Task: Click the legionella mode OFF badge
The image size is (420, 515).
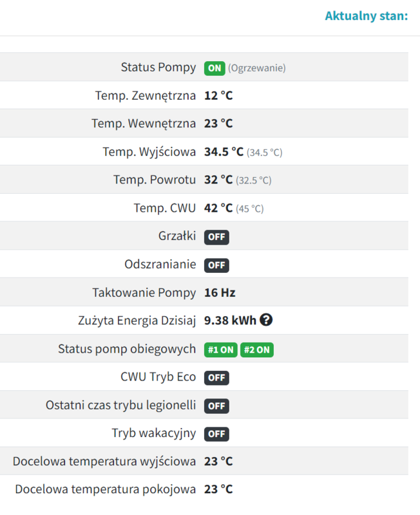Action: [216, 406]
